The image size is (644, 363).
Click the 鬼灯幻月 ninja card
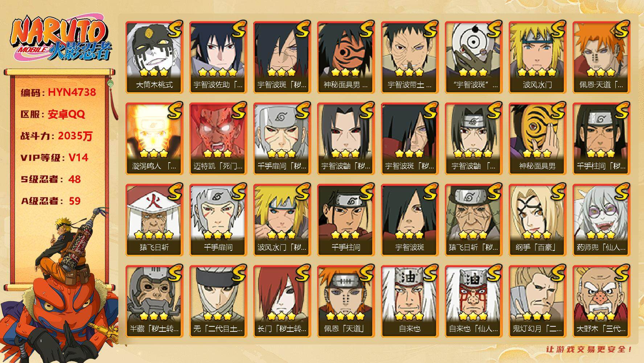pyautogui.click(x=537, y=301)
